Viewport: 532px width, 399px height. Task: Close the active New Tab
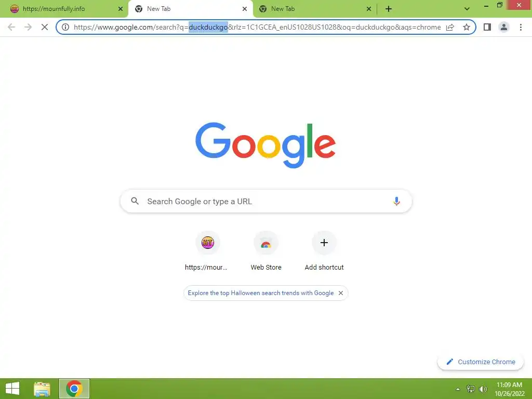[245, 9]
